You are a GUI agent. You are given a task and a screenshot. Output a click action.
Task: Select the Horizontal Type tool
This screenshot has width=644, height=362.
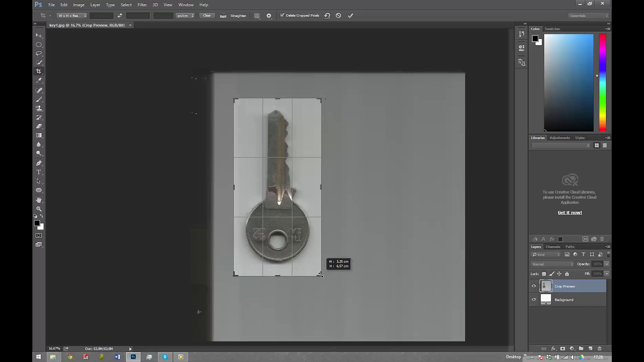[39, 172]
